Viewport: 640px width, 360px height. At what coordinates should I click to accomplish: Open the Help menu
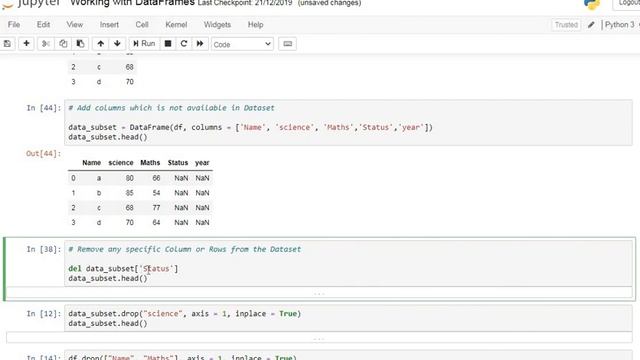point(256,24)
